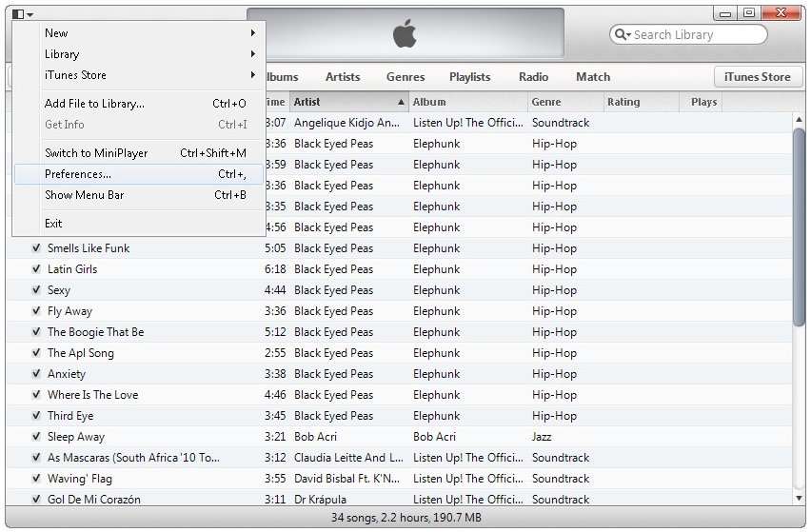Uncheck the Smells Like Funk checkbox
Image resolution: width=811 pixels, height=532 pixels.
click(x=36, y=248)
